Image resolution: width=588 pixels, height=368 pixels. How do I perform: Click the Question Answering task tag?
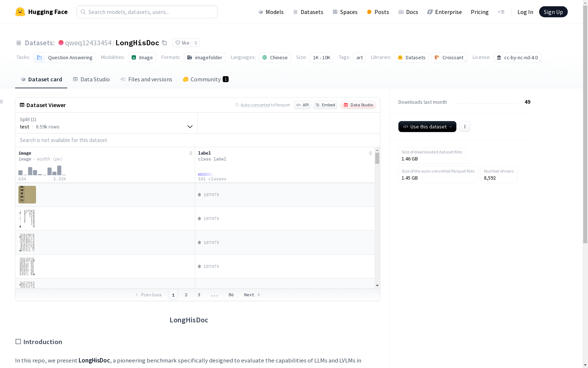65,57
